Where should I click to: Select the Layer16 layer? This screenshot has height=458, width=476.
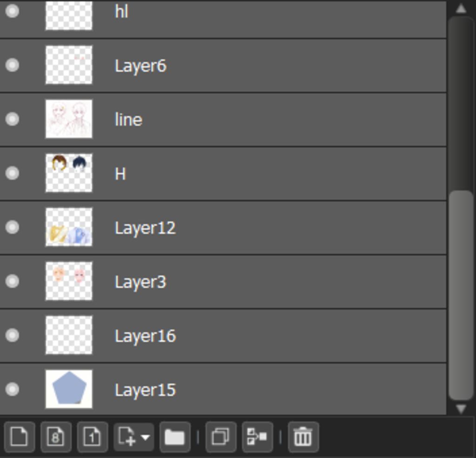pyautogui.click(x=145, y=336)
